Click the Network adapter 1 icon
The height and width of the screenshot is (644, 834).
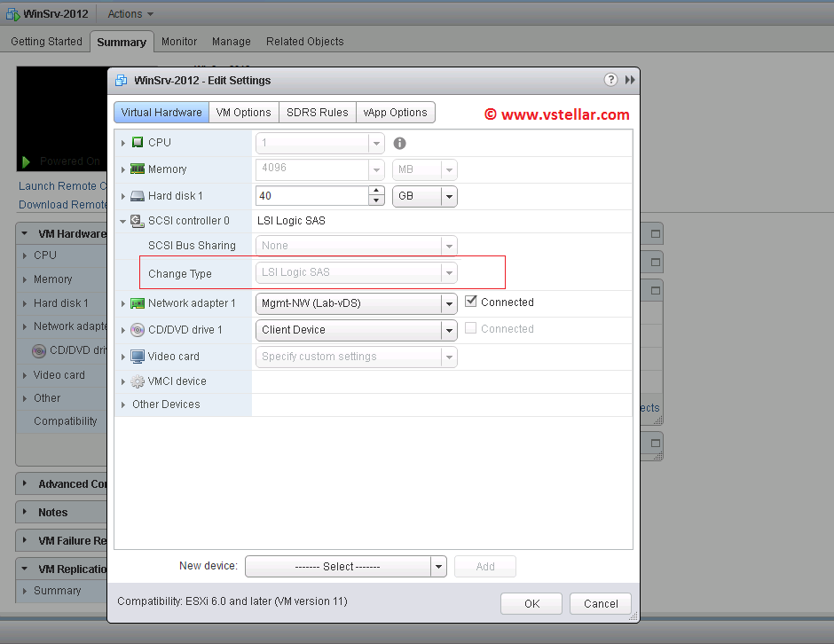pyautogui.click(x=138, y=303)
